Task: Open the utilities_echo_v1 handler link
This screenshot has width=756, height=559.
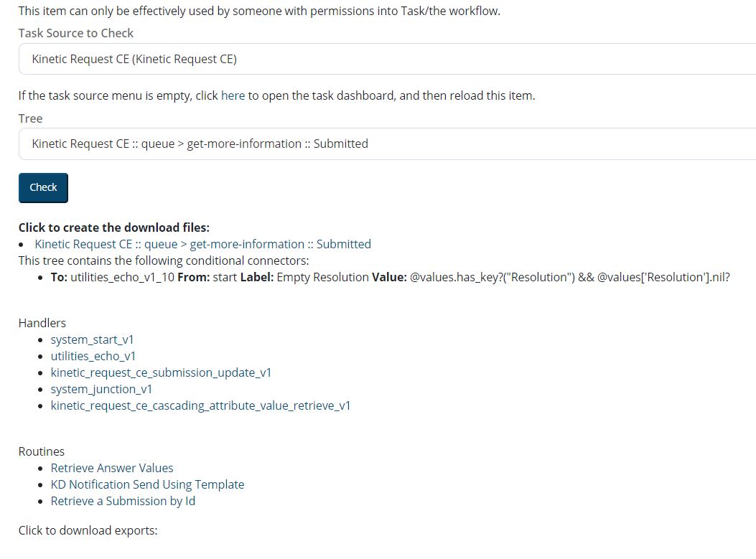Action: 93,356
